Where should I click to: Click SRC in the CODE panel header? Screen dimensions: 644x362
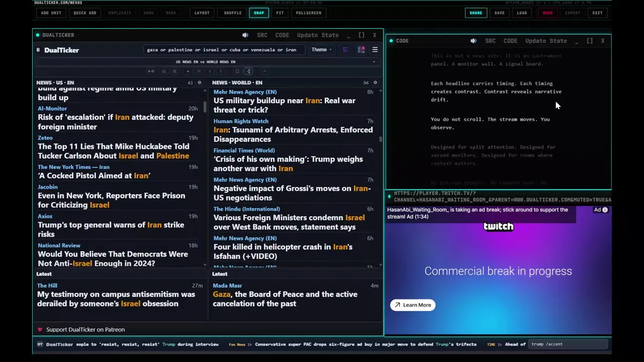(x=491, y=41)
